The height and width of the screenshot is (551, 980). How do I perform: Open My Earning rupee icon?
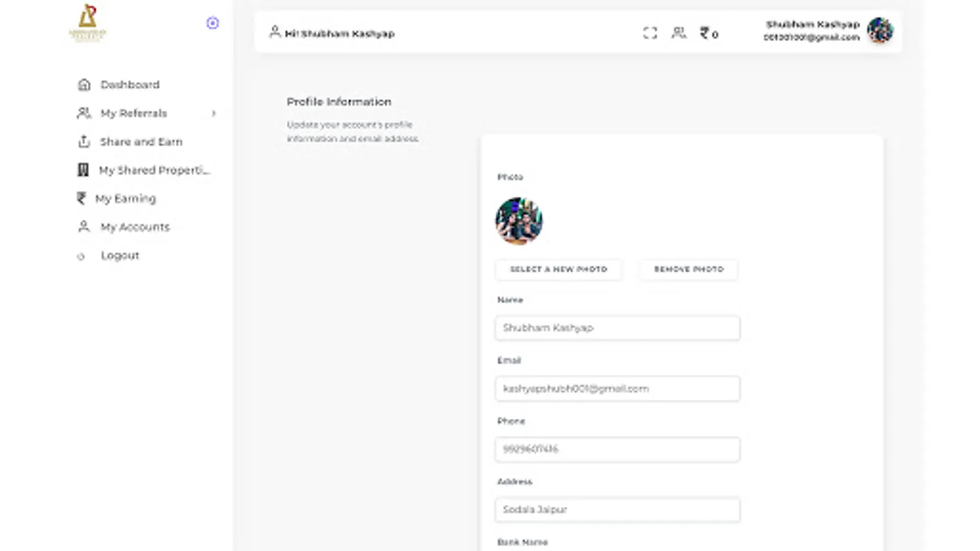[81, 198]
